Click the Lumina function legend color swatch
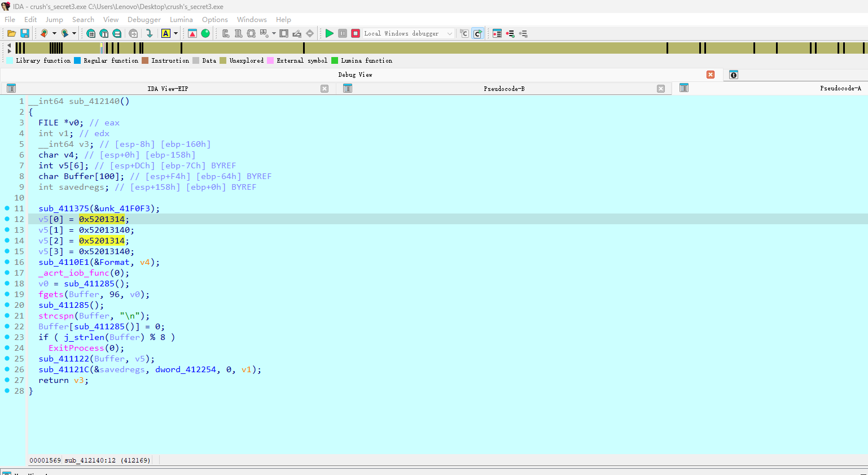Viewport: 868px width, 475px height. tap(335, 60)
